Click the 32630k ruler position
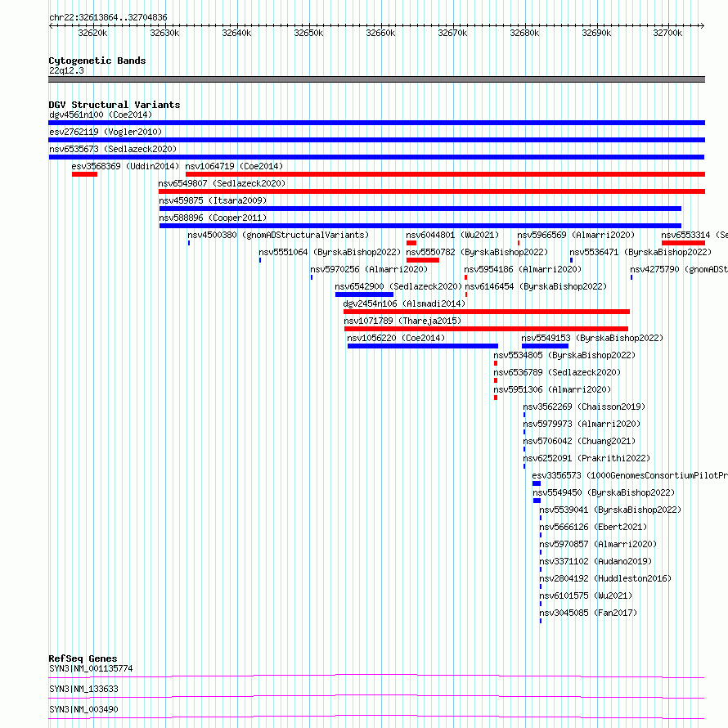The width and height of the screenshot is (728, 728). (x=164, y=33)
